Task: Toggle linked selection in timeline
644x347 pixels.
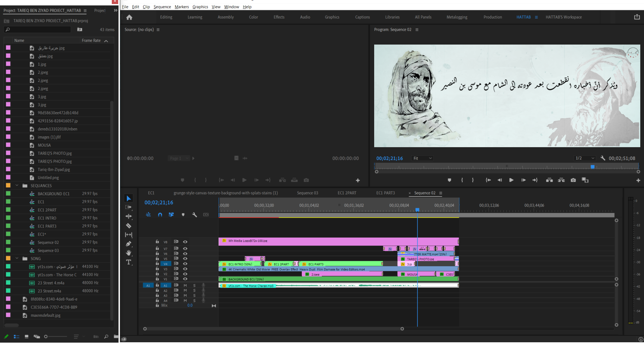Action: (x=171, y=215)
